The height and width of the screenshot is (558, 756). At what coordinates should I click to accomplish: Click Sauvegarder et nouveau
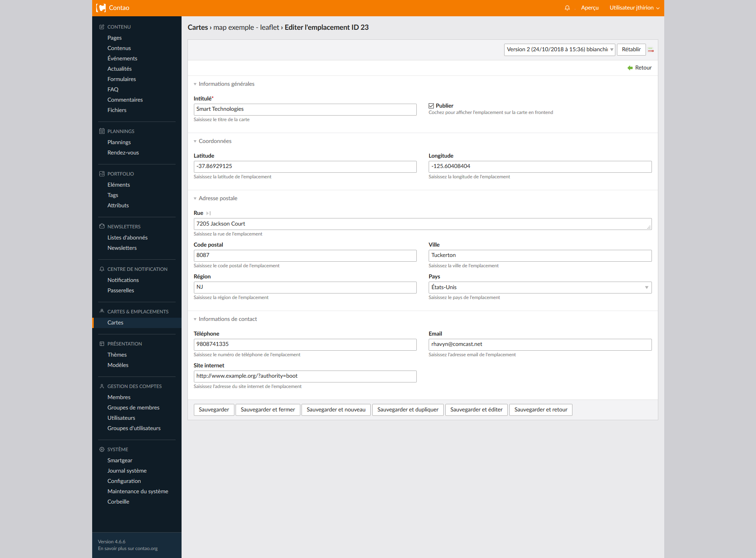click(x=336, y=410)
